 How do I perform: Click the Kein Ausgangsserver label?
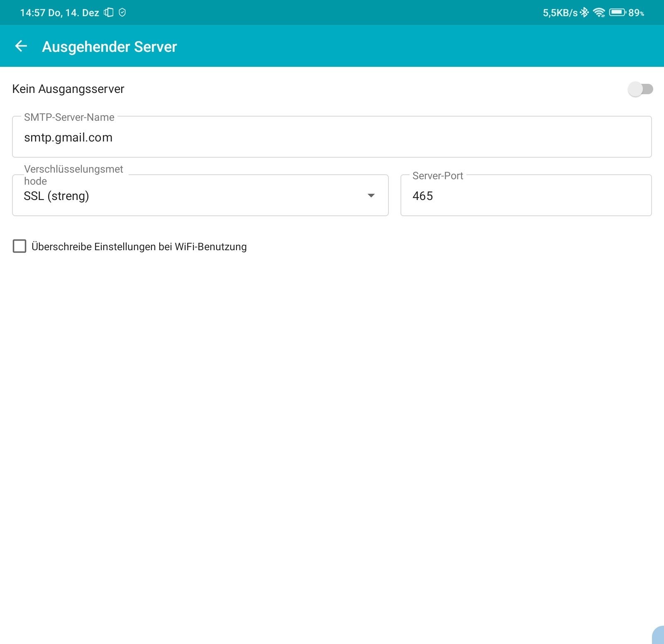(68, 89)
